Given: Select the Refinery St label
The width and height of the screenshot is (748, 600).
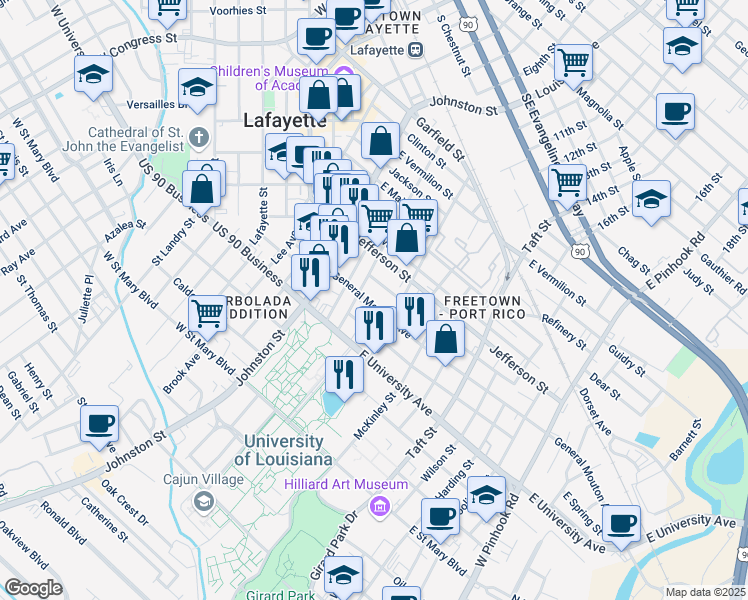Looking at the screenshot, I should [x=564, y=332].
